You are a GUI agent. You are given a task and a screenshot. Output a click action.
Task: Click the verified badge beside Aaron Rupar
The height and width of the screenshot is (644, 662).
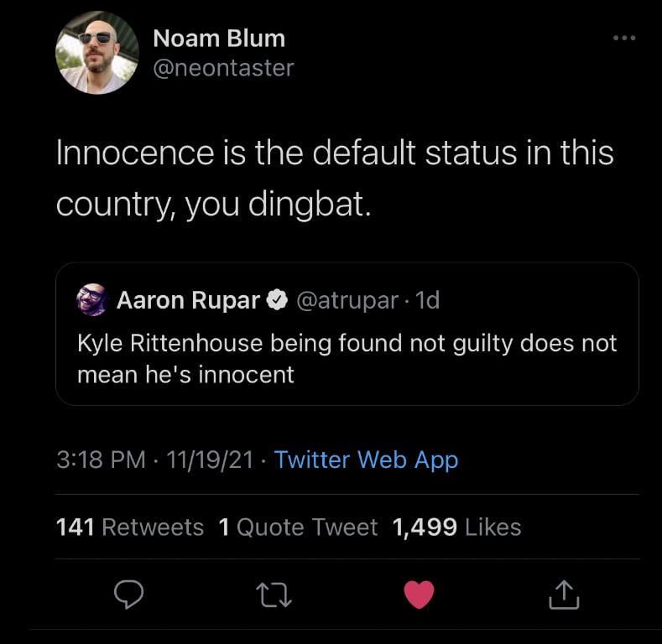coord(276,300)
